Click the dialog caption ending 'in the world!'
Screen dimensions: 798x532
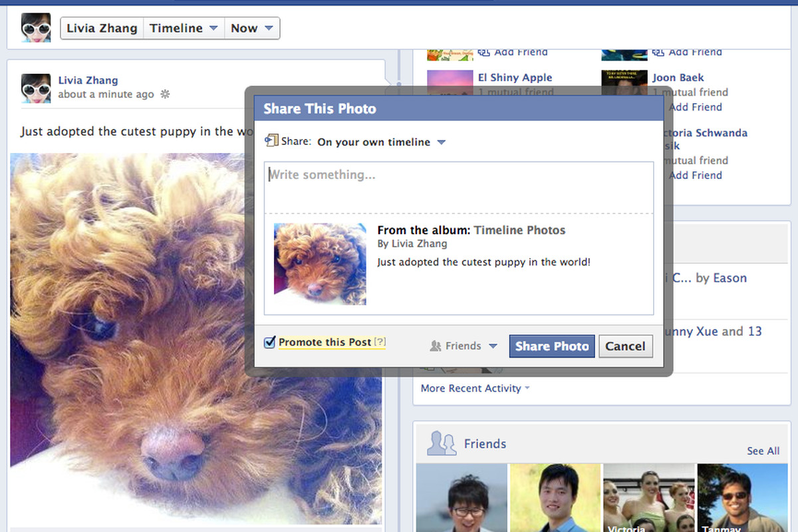[x=483, y=262]
